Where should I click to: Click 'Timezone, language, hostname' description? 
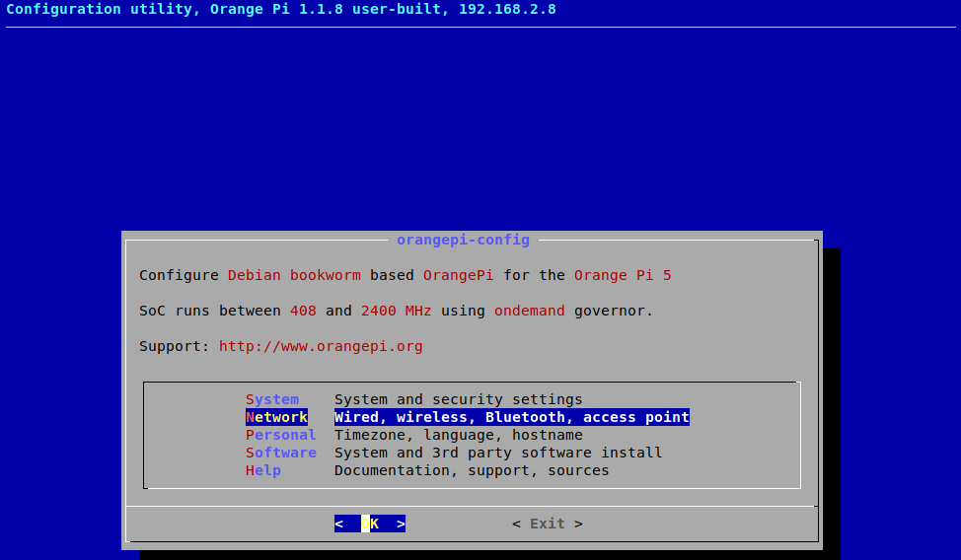[459, 435]
